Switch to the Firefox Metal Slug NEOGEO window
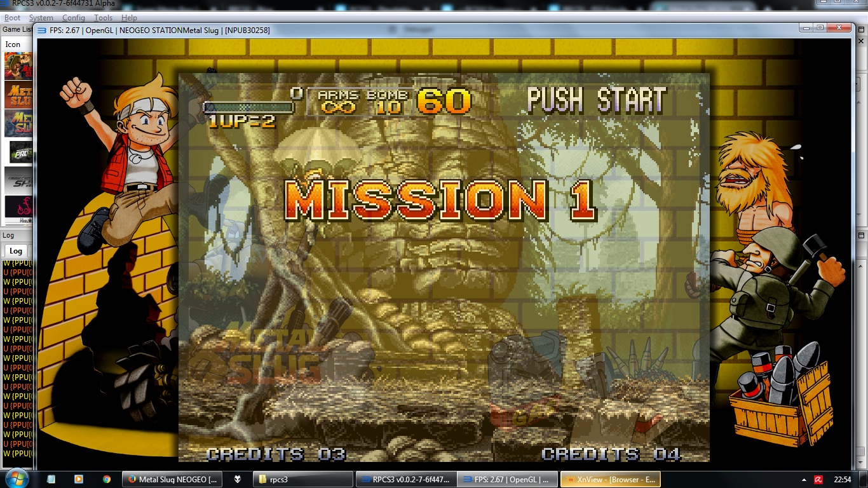This screenshot has width=868, height=488. coord(173,479)
